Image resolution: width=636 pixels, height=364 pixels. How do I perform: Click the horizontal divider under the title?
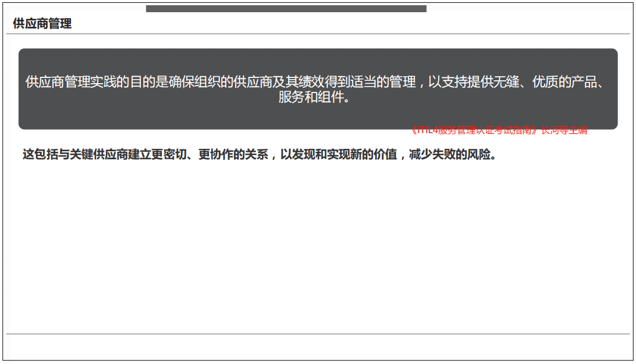(x=318, y=33)
